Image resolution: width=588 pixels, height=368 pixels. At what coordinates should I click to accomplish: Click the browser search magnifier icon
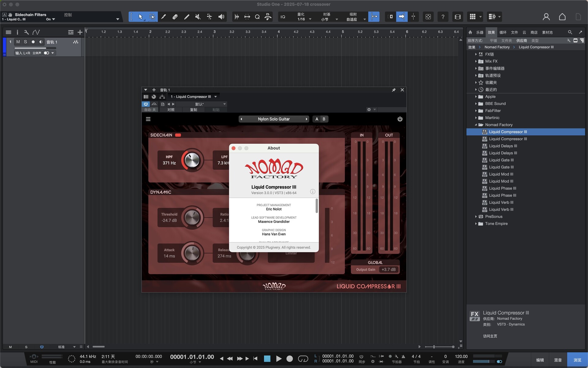pos(570,32)
